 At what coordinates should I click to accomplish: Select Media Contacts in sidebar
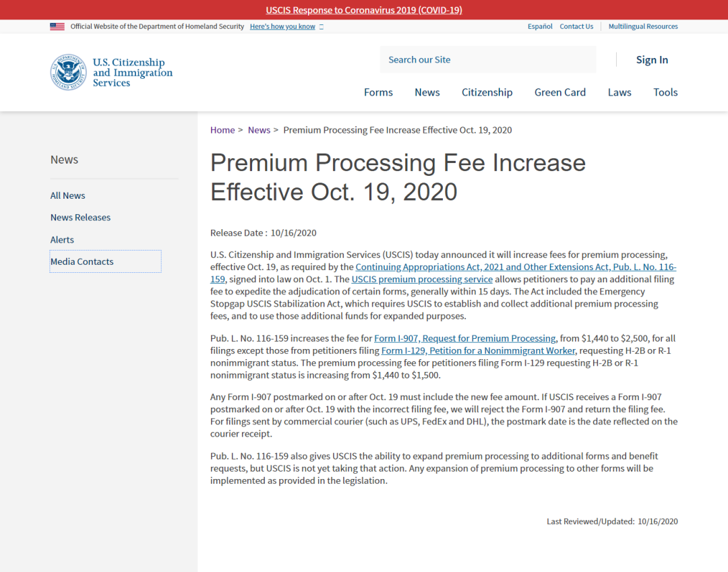(x=105, y=261)
